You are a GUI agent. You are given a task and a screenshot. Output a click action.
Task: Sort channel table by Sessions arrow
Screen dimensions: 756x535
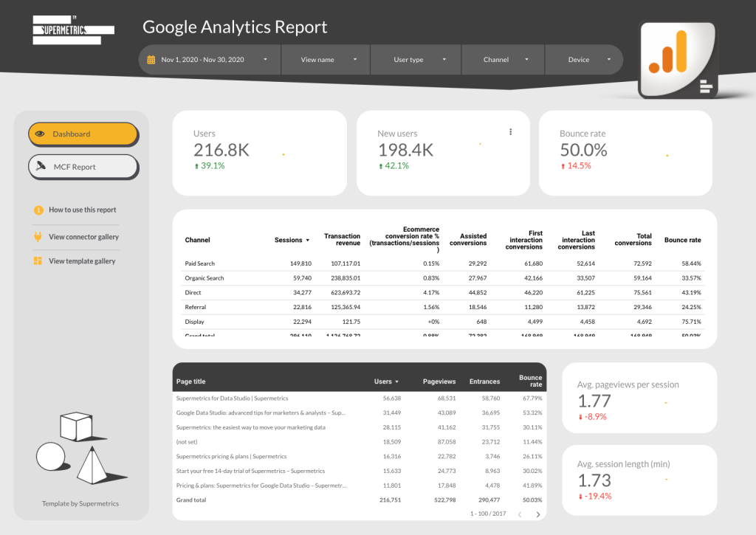[x=308, y=240]
